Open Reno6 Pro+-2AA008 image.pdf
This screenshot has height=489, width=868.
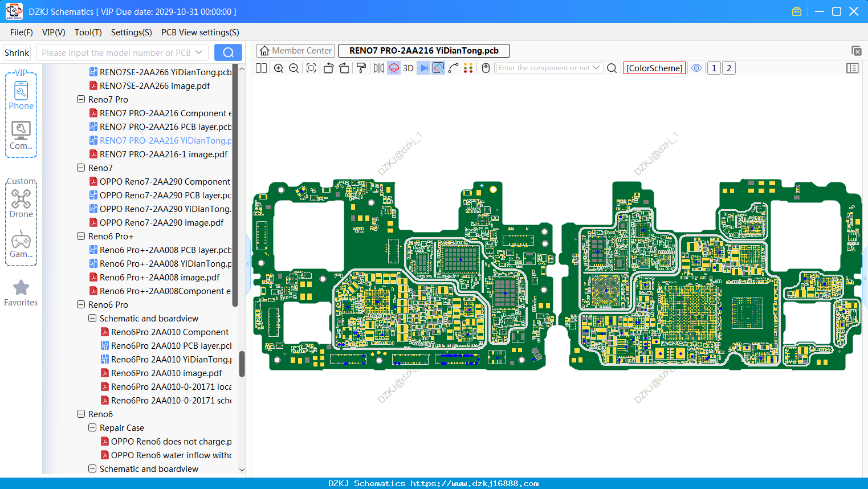(x=154, y=277)
